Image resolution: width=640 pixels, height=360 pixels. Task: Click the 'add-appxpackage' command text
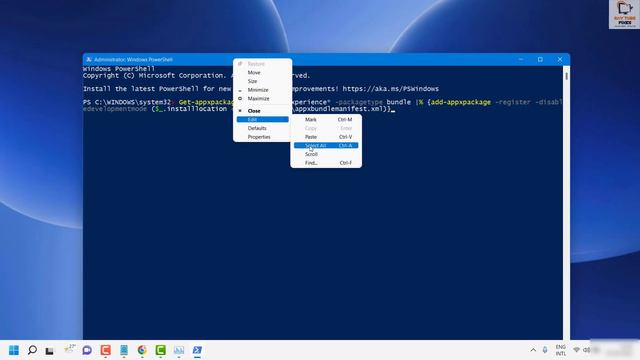pyautogui.click(x=461, y=102)
